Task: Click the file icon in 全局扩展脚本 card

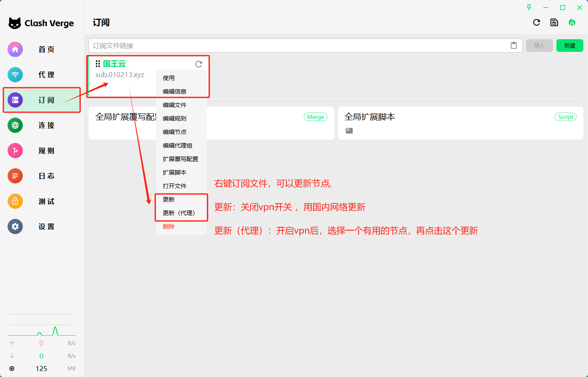Action: [349, 131]
